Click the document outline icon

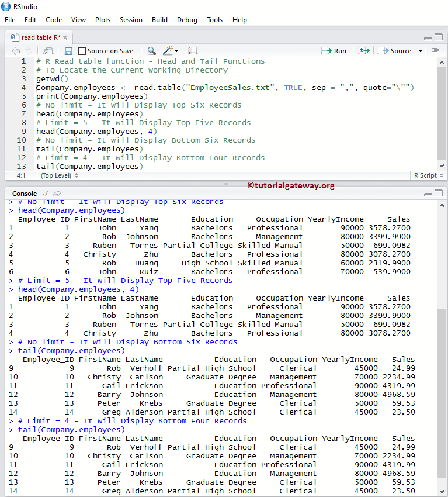[435, 51]
